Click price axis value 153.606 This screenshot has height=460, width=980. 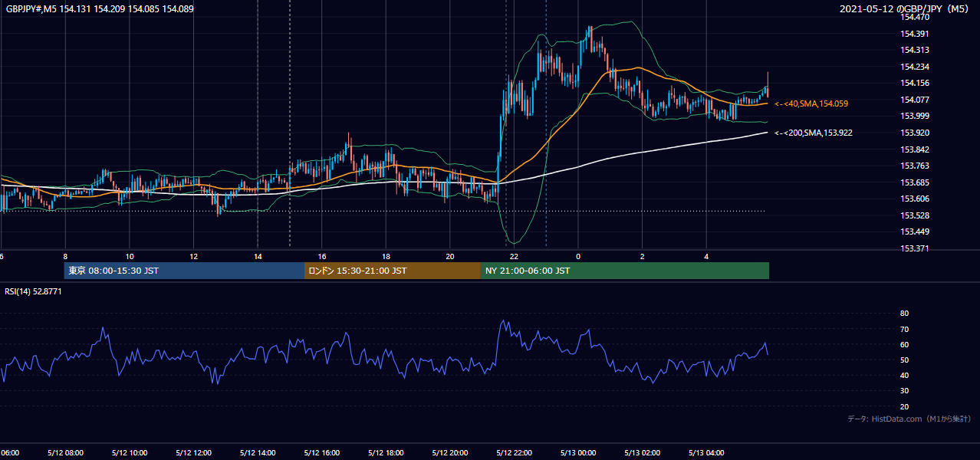[x=916, y=199]
